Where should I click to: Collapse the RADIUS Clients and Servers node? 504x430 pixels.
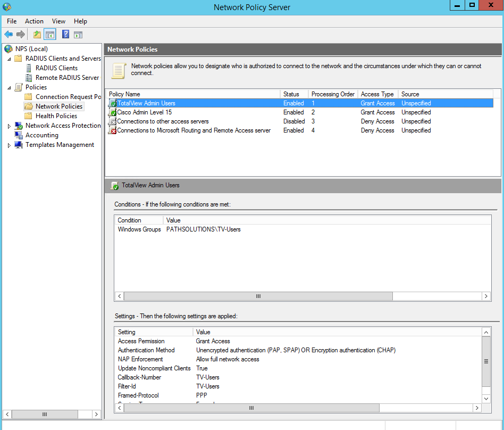pyautogui.click(x=10, y=59)
